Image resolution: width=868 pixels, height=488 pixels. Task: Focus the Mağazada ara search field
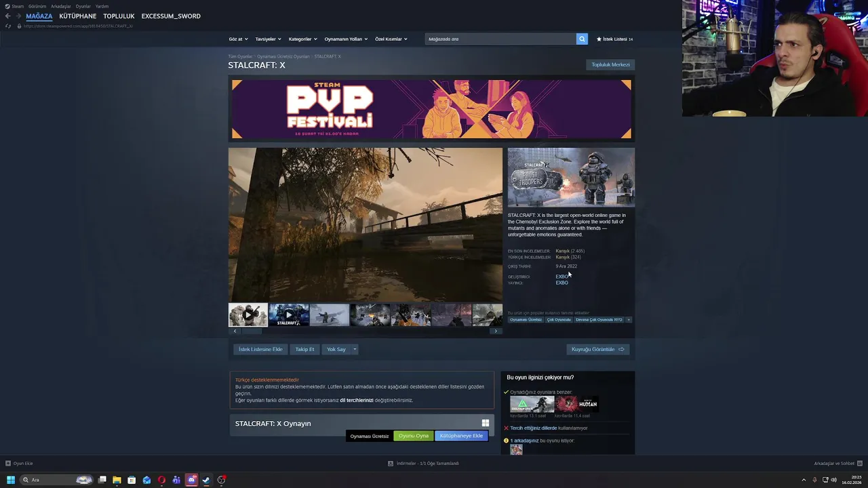tap(500, 39)
